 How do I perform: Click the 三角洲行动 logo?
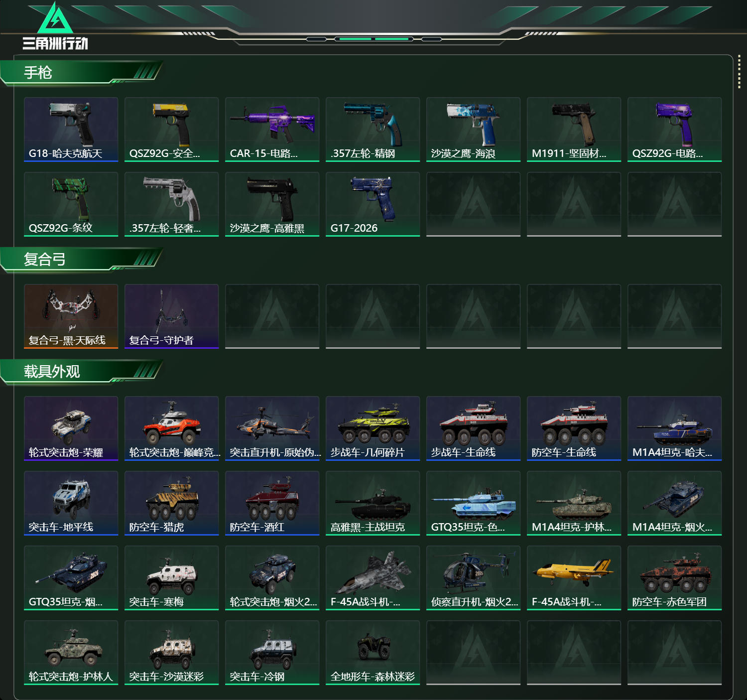[55, 26]
